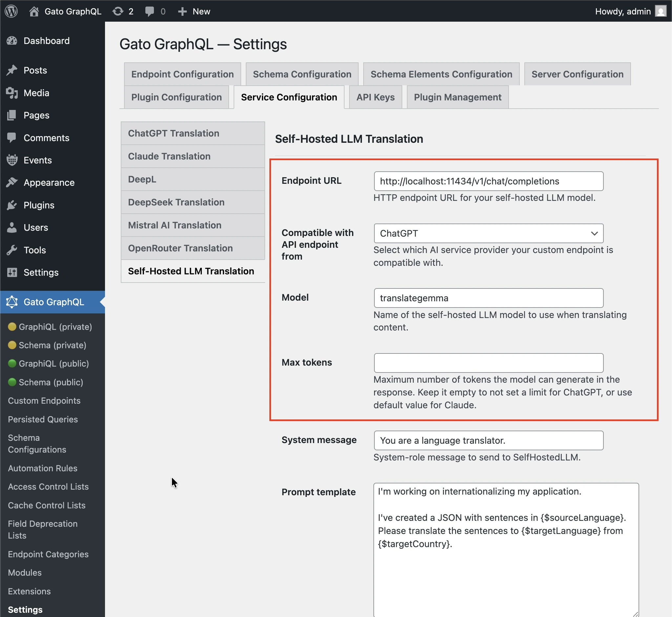This screenshot has width=672, height=617.
Task: Open Automation Rules from the sidebar
Action: pos(42,468)
